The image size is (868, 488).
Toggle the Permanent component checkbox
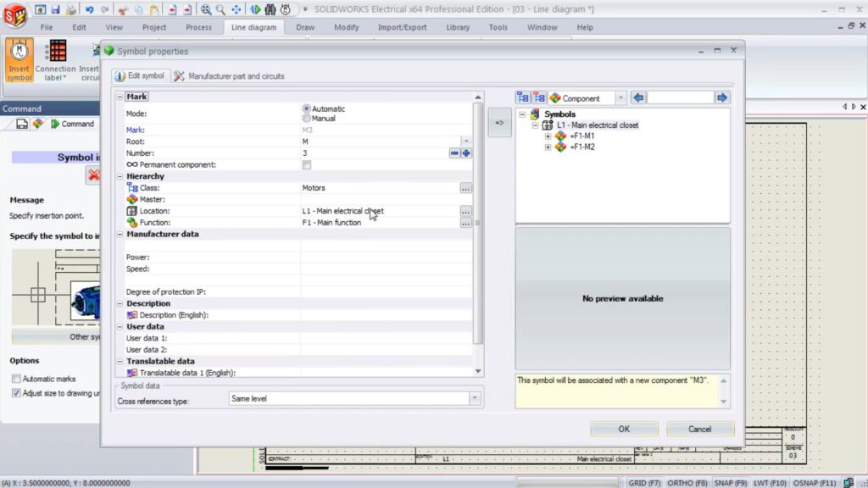pyautogui.click(x=306, y=165)
